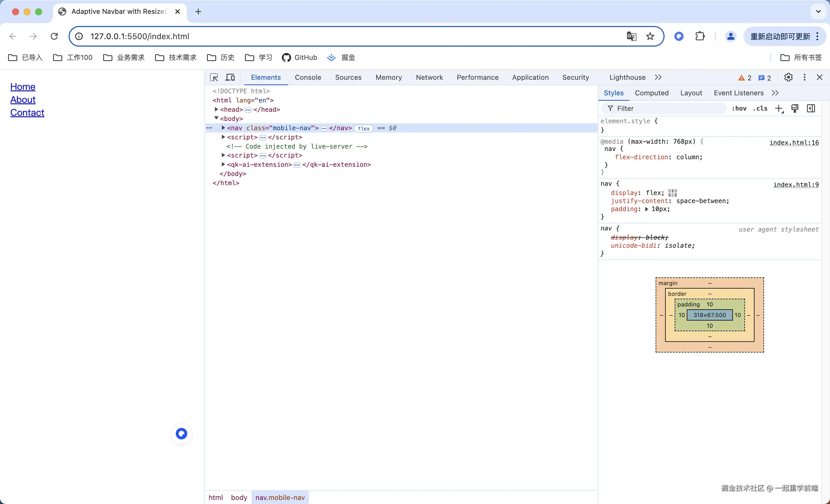830x504 pixels.
Task: Click the About link on the page
Action: coord(22,100)
